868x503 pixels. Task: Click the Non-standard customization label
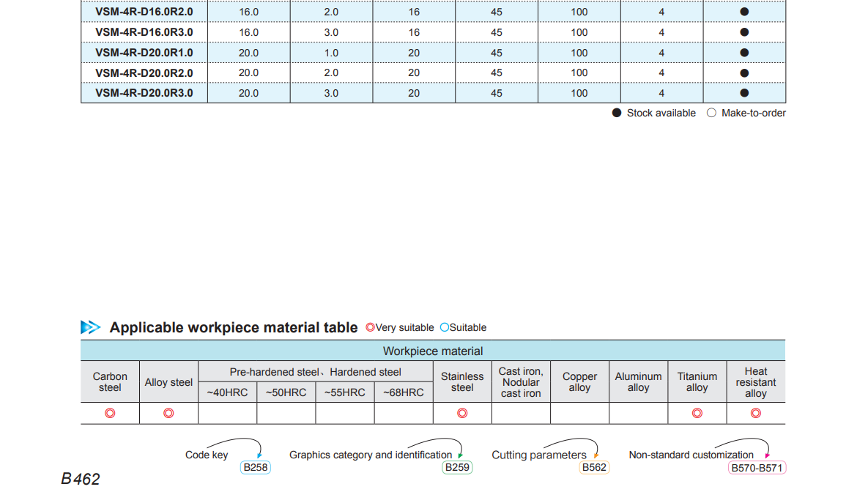point(691,455)
